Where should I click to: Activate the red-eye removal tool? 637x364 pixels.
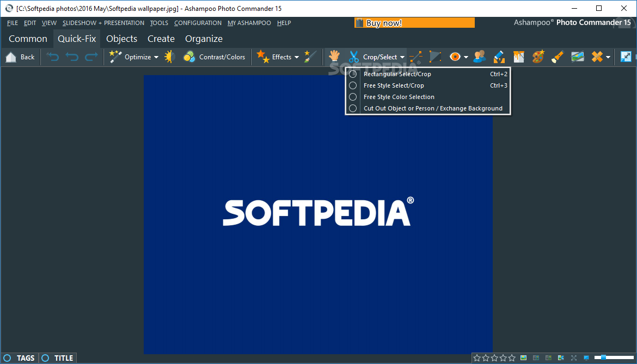[x=455, y=57]
